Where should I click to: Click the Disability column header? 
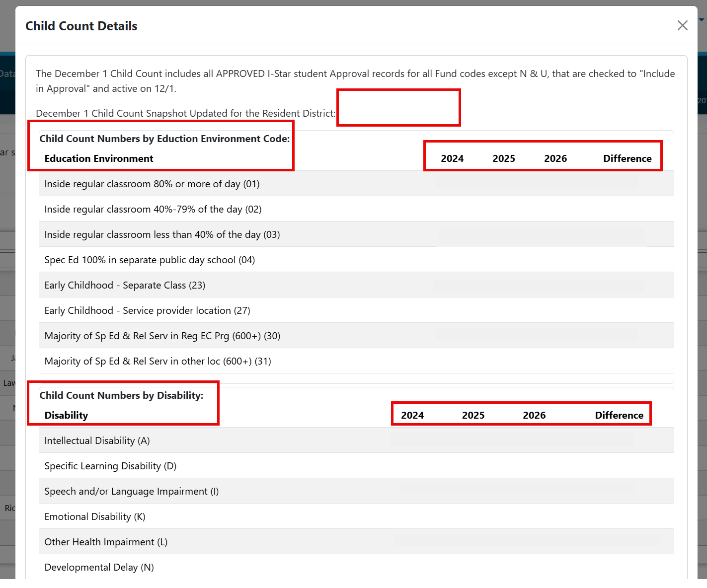pyautogui.click(x=66, y=415)
